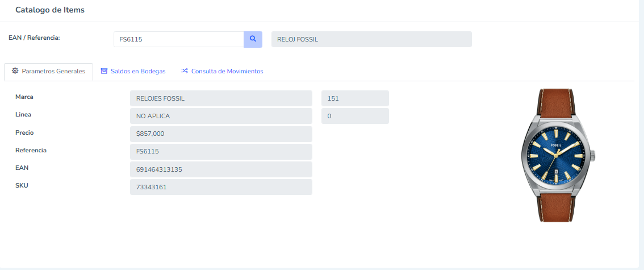Click the shuffle icon on Consulta de Movimientos

(184, 71)
